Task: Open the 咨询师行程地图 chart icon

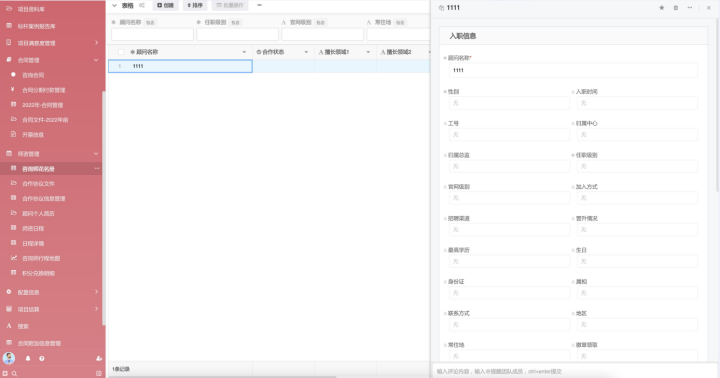Action: pos(13,258)
